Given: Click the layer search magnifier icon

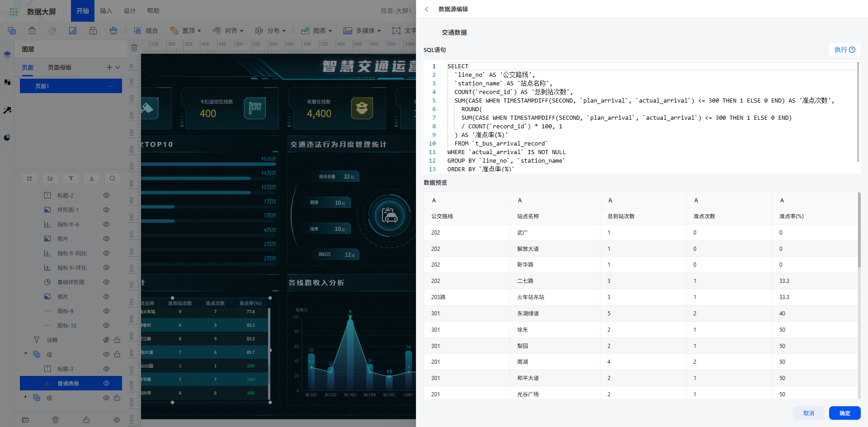Looking at the screenshot, I should pyautogui.click(x=113, y=178).
